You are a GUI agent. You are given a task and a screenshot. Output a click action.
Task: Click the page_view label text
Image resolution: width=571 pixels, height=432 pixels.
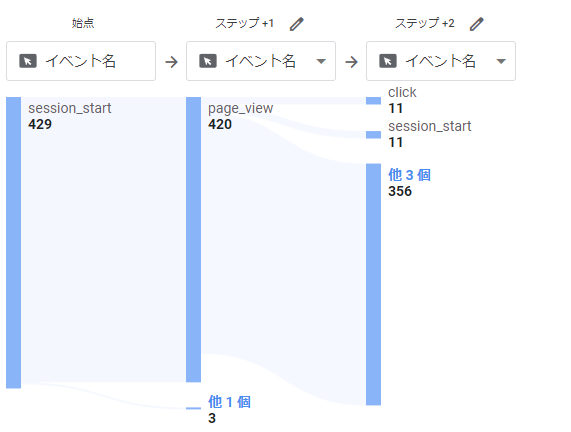240,108
